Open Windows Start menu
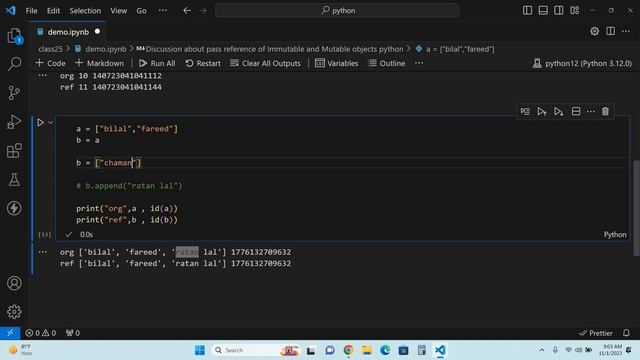The image size is (640, 360). click(x=200, y=350)
